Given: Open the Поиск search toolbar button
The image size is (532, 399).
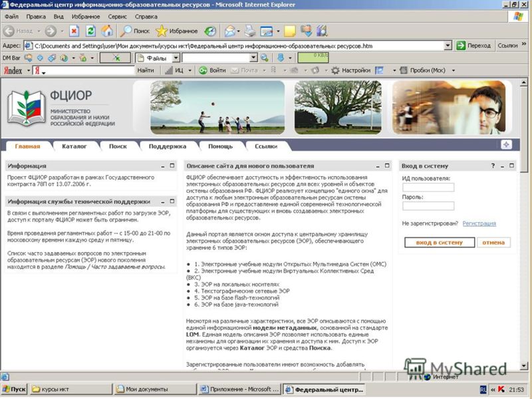Looking at the screenshot, I should coord(136,31).
